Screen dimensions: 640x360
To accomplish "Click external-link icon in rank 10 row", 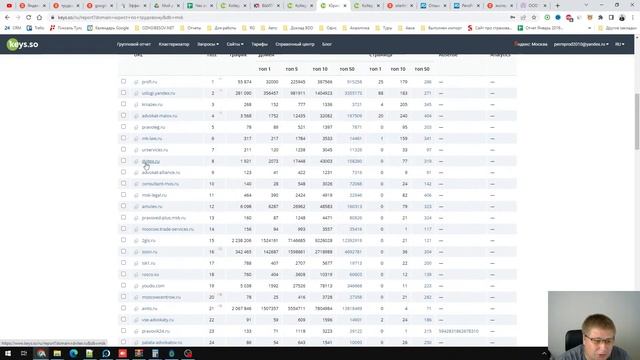I will (136, 184).
